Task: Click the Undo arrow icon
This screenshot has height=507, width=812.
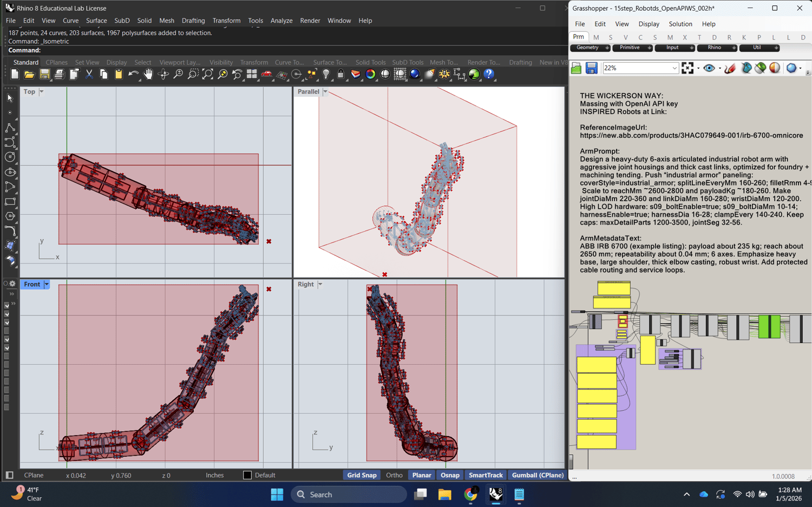Action: (x=133, y=75)
